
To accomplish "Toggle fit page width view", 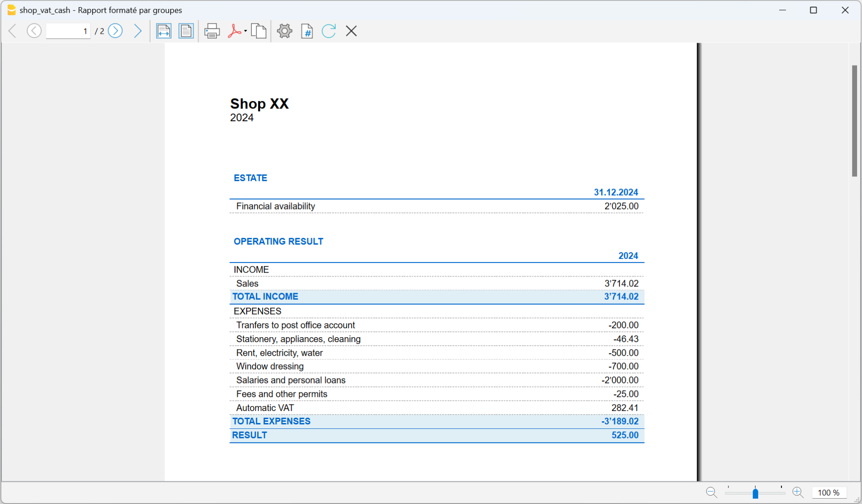I will pos(163,31).
